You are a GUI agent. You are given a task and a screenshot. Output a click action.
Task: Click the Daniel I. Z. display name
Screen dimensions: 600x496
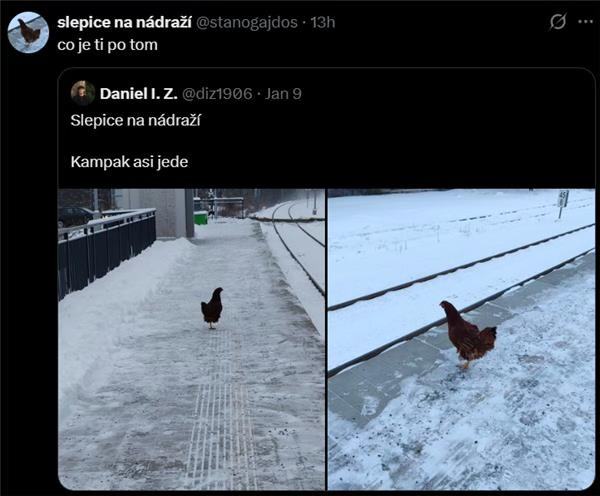tap(139, 94)
